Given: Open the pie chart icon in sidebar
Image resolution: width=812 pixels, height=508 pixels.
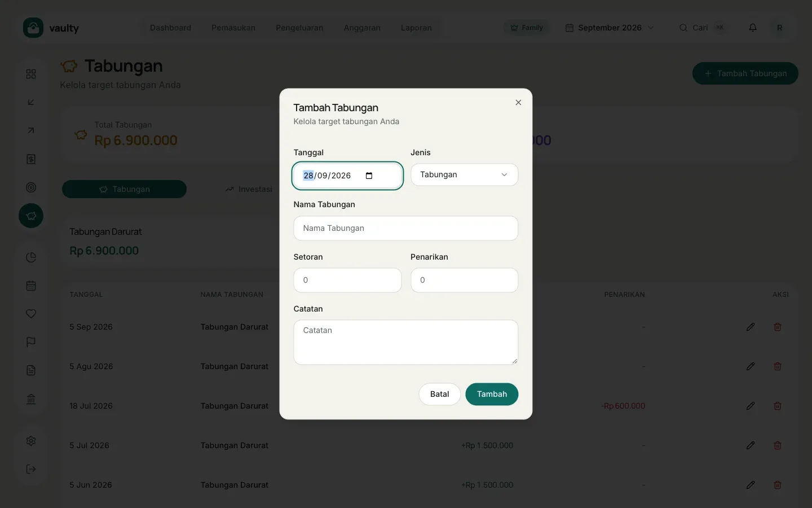Looking at the screenshot, I should coord(31,257).
